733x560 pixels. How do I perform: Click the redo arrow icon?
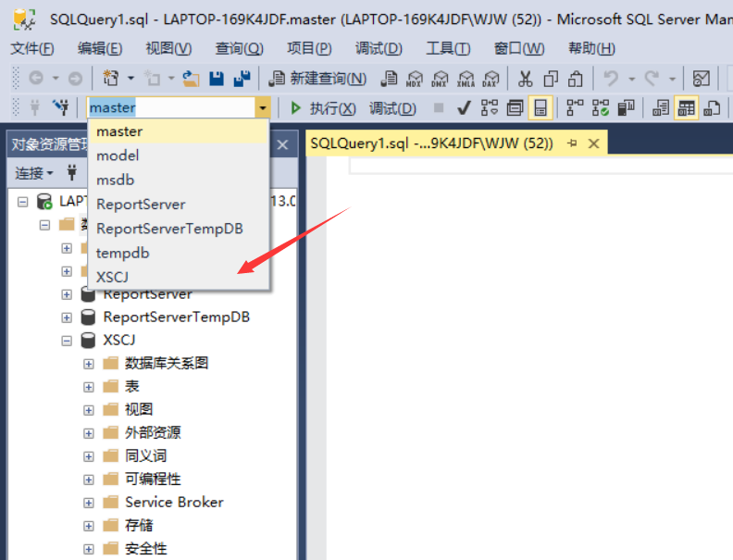pyautogui.click(x=652, y=79)
